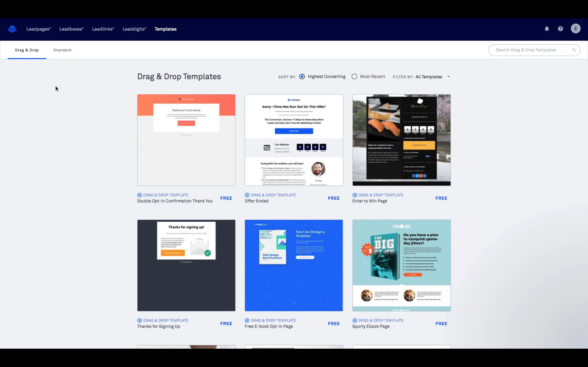The image size is (588, 367).
Task: Click FREE label for Enter to Win Page
Action: click(x=441, y=198)
